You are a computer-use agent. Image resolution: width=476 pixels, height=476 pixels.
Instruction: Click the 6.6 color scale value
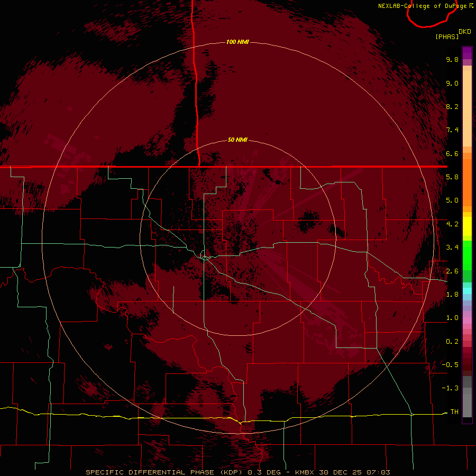[452, 153]
